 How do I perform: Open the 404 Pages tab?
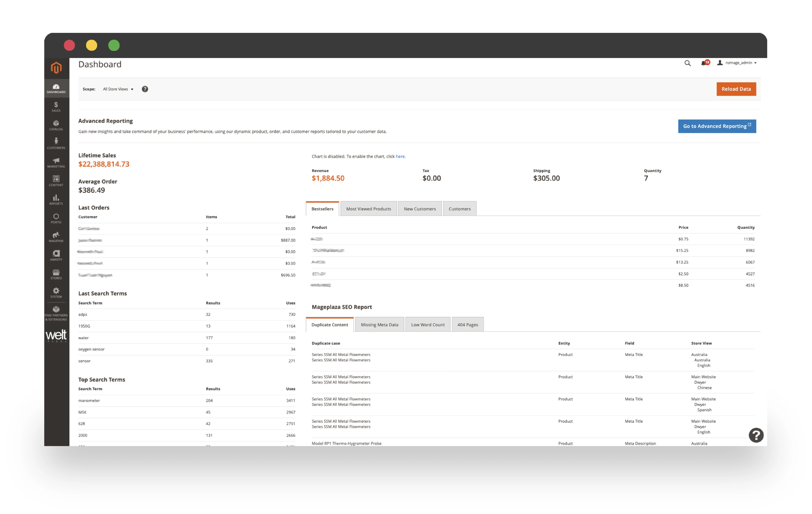tap(467, 324)
